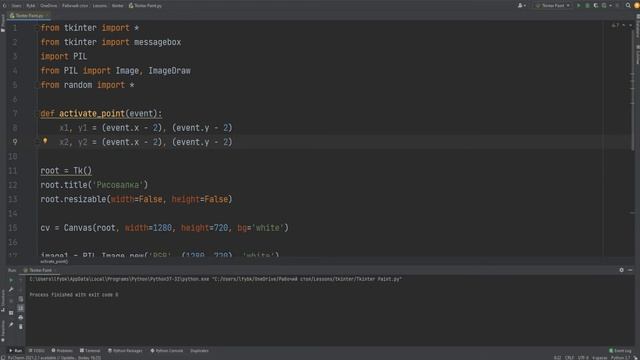This screenshot has width=640, height=360.
Task: Open the Problems tool window tab
Action: point(62,351)
